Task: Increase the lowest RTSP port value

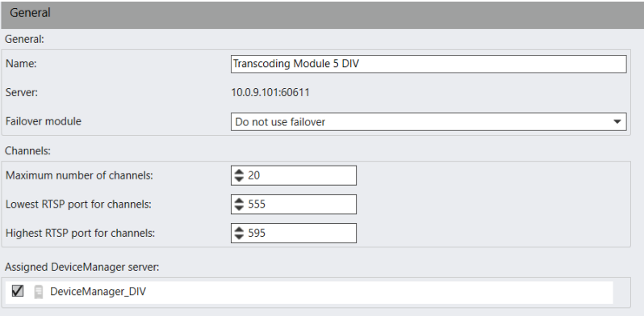Action: click(x=239, y=200)
